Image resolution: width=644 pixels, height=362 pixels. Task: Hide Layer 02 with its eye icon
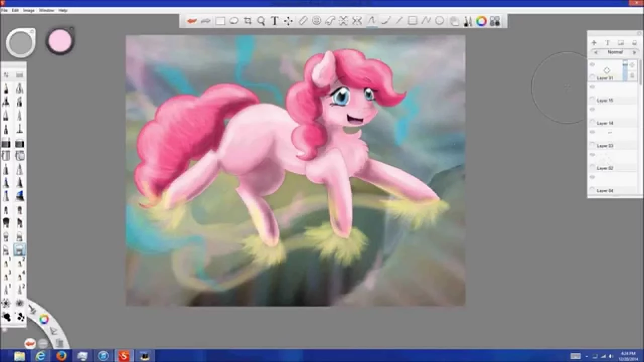pyautogui.click(x=592, y=155)
